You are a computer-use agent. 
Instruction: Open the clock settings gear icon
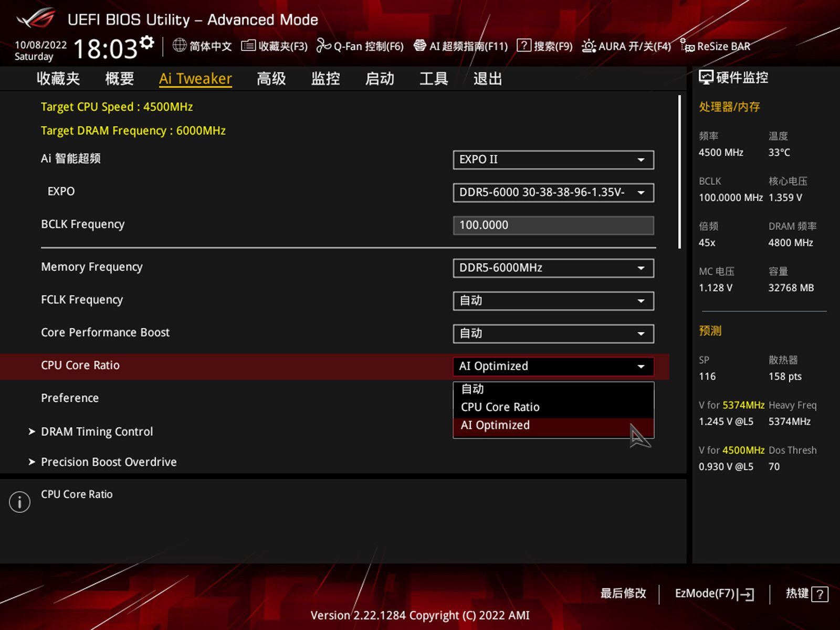pyautogui.click(x=148, y=42)
